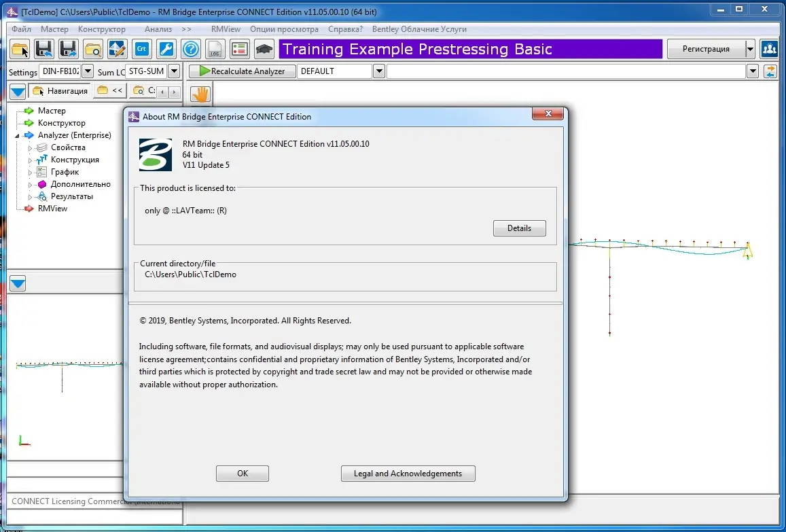The image size is (786, 532).
Task: Click the open project folder toolbar icon
Action: pyautogui.click(x=20, y=49)
